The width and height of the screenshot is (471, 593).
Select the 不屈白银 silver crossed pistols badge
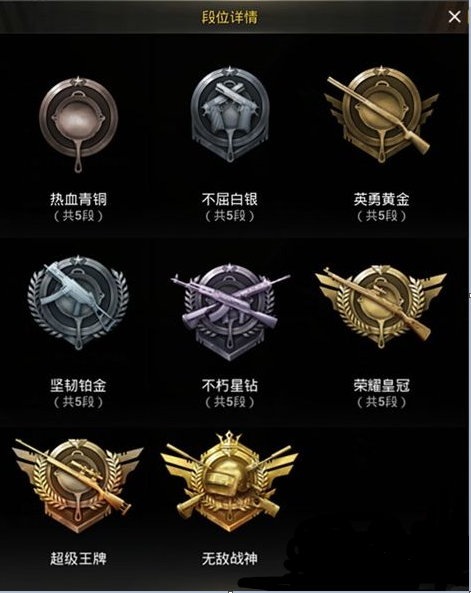(230, 115)
